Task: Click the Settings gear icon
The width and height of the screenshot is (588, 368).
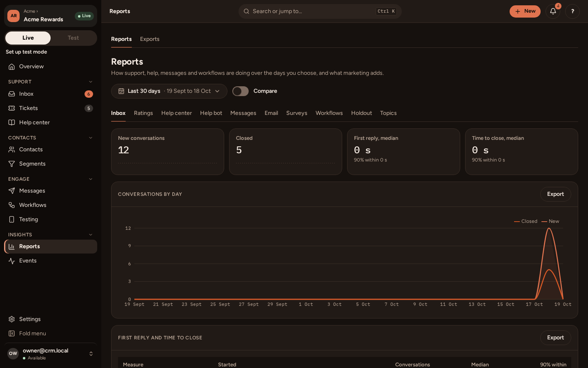Action: pos(12,319)
